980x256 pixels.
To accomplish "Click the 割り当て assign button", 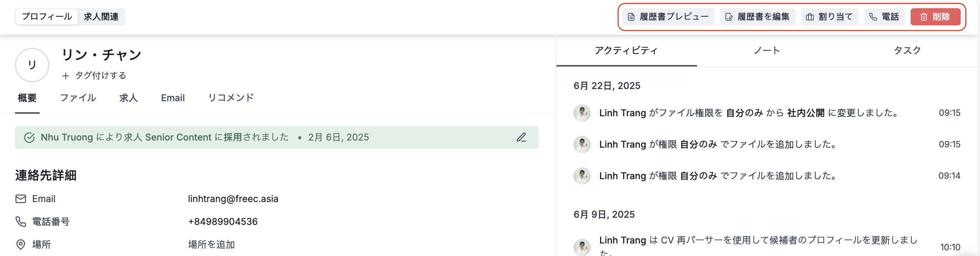I will point(830,17).
